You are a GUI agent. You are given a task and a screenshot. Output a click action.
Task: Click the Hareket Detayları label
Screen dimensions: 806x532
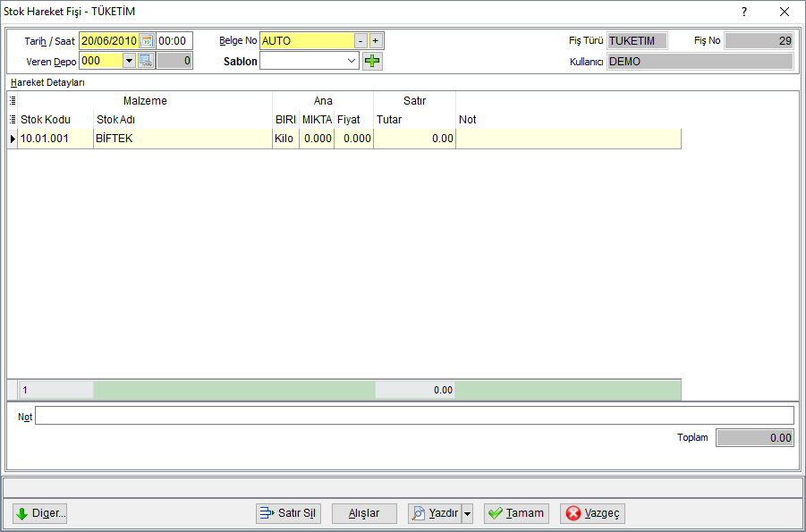pos(47,82)
